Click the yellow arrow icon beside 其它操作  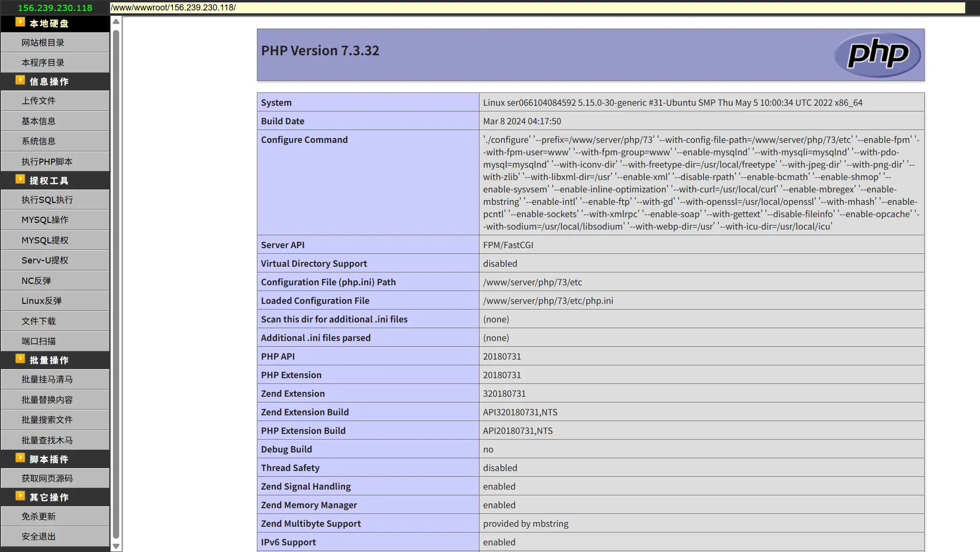20,496
